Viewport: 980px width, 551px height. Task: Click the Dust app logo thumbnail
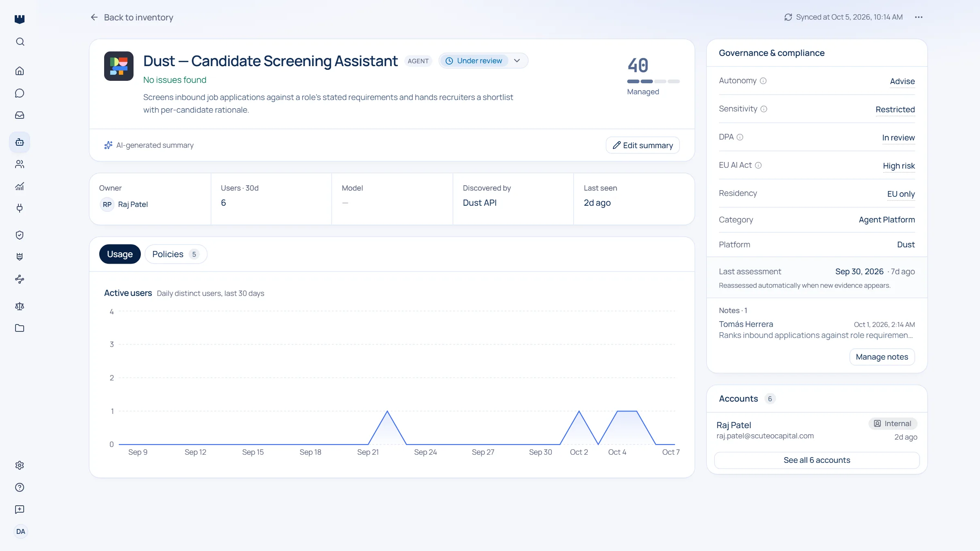click(119, 66)
